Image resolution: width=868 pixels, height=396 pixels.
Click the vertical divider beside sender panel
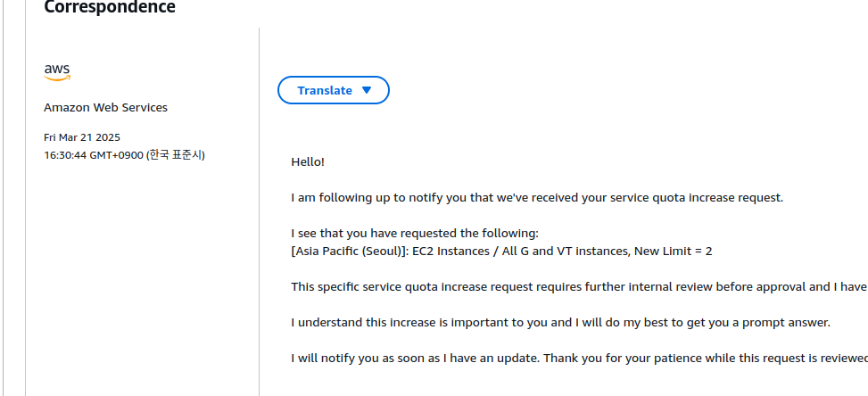[259, 212]
